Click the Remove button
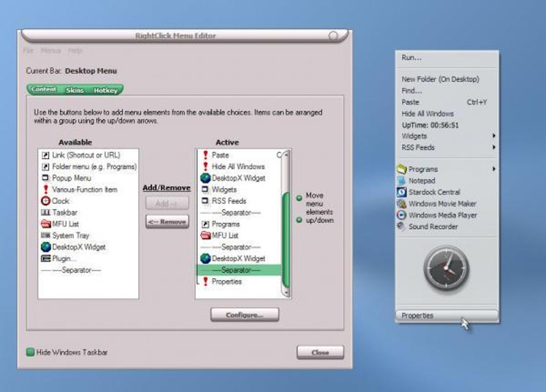The height and width of the screenshot is (392, 546). (x=167, y=221)
